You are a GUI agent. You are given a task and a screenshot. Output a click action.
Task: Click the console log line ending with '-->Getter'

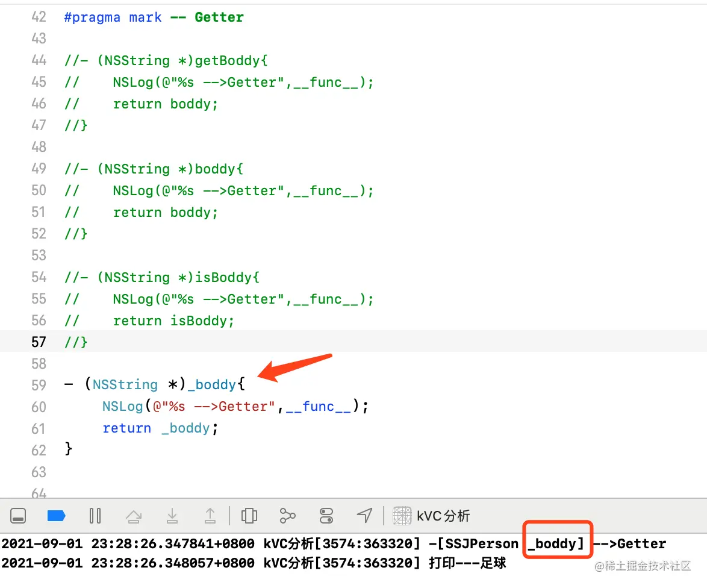click(334, 544)
